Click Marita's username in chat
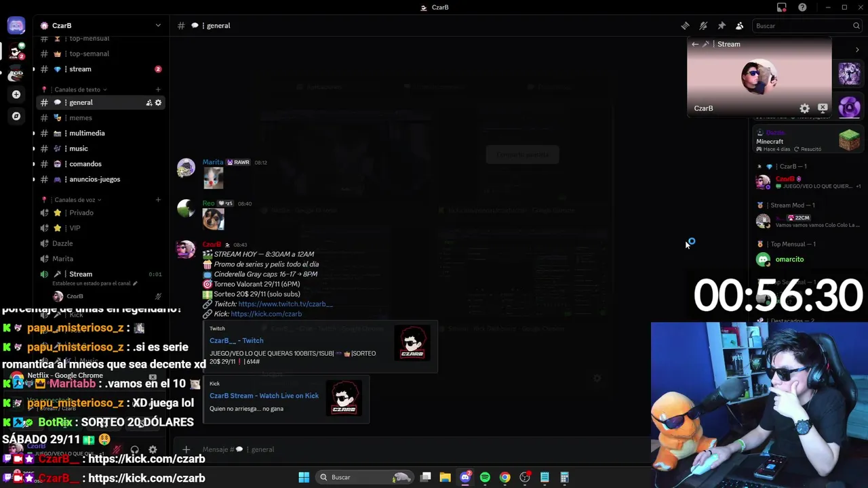 click(x=213, y=163)
